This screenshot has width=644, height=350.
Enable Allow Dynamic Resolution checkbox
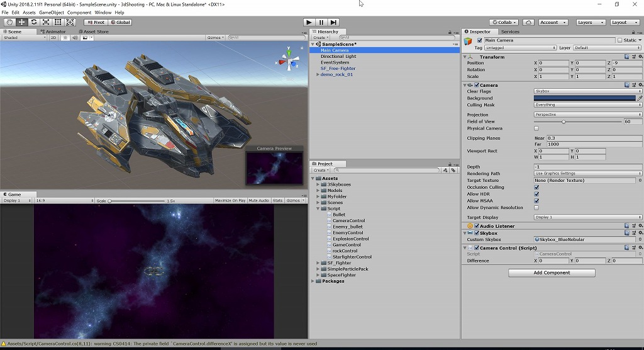(x=536, y=208)
